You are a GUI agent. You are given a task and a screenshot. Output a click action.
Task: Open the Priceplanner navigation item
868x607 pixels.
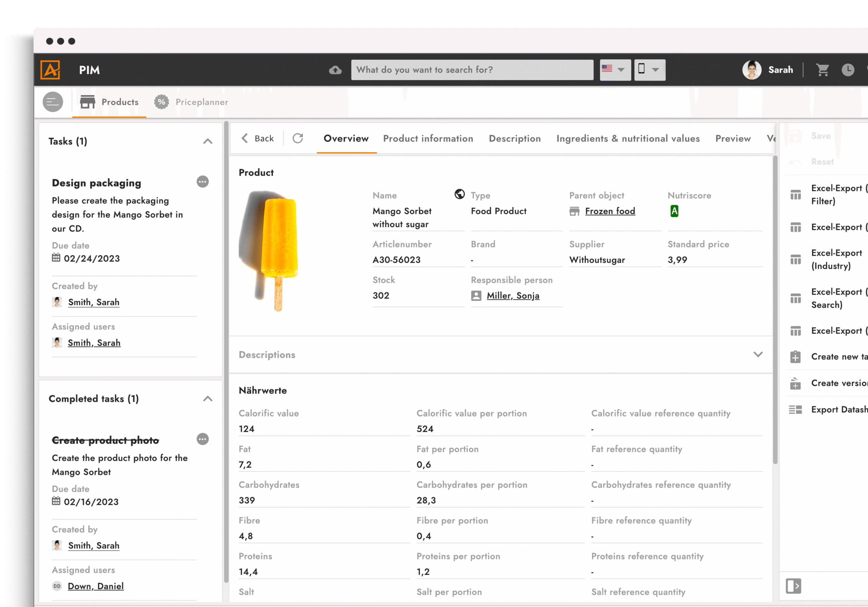pyautogui.click(x=191, y=102)
